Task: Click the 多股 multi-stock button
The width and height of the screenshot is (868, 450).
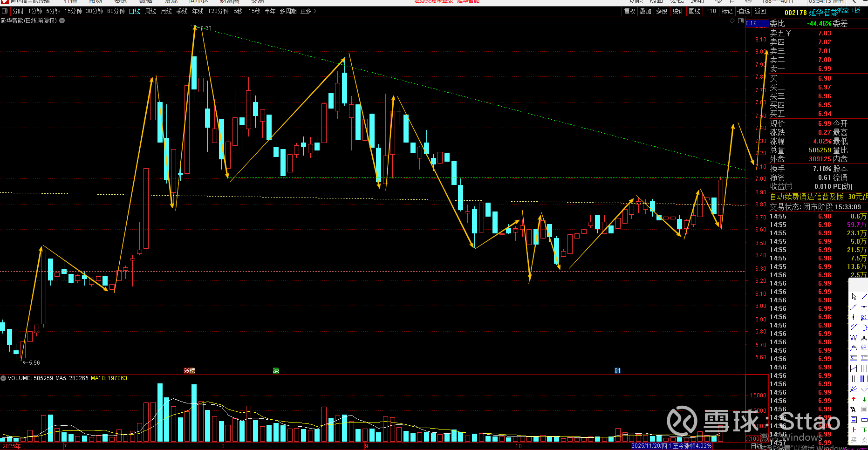Action: [x=662, y=11]
